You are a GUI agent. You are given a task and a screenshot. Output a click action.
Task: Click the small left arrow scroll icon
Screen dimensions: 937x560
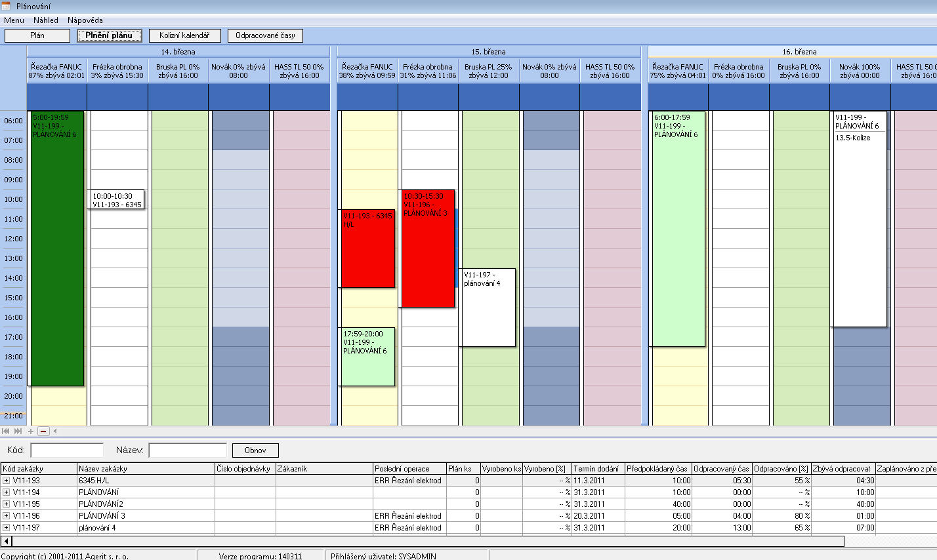click(55, 431)
